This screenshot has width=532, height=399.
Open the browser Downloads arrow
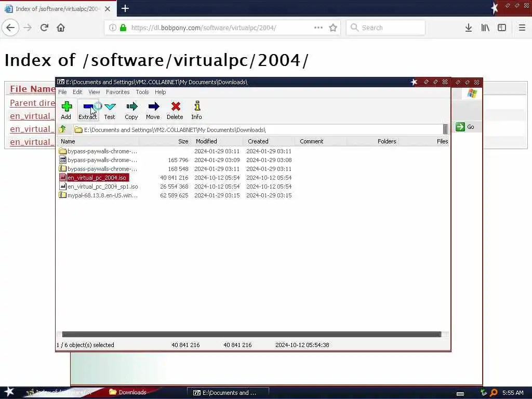pyautogui.click(x=469, y=28)
